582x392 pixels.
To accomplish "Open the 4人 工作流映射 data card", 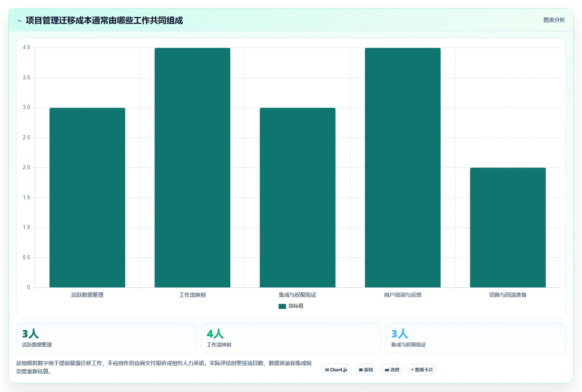I will (291, 338).
